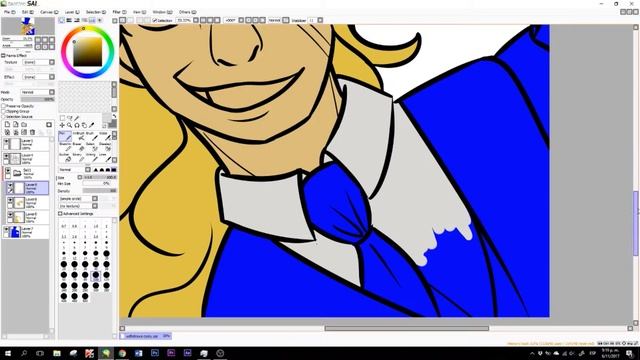Open the Effect dropdown
This screenshot has width=640, height=360.
point(52,77)
